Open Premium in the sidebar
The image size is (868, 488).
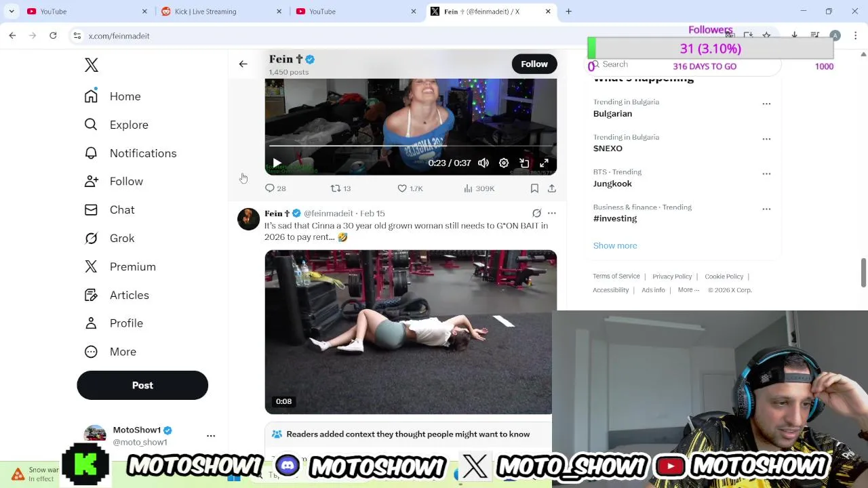click(x=120, y=267)
